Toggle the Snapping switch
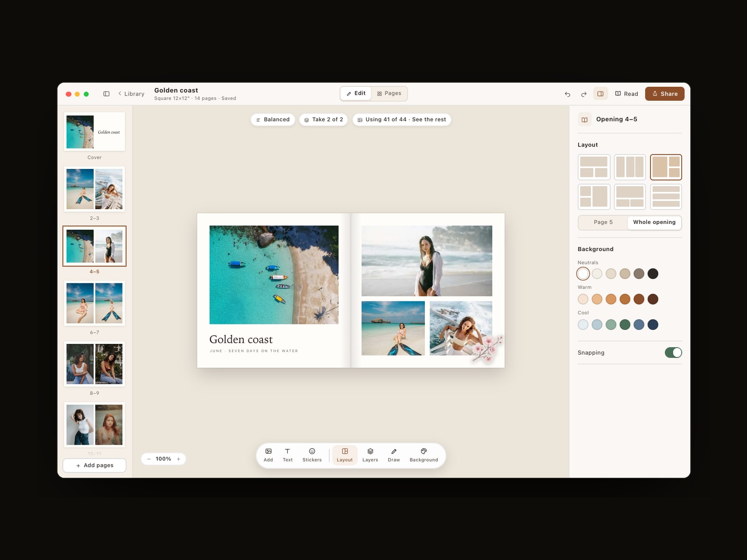The image size is (747, 560). point(673,353)
